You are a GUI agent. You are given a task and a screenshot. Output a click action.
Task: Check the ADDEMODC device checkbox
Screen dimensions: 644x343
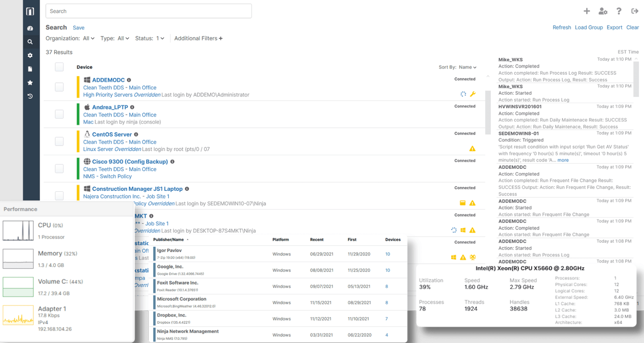click(59, 87)
